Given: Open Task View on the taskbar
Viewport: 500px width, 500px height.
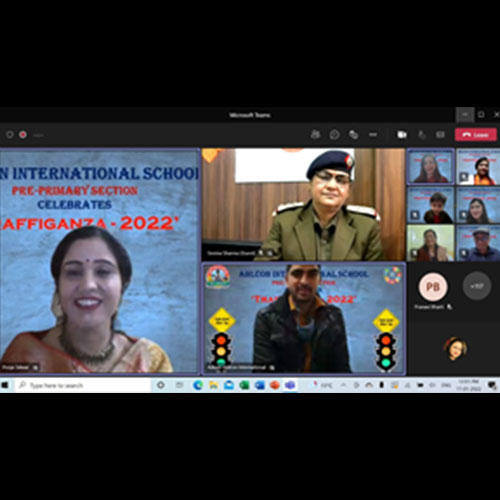Looking at the screenshot, I should pos(179,385).
